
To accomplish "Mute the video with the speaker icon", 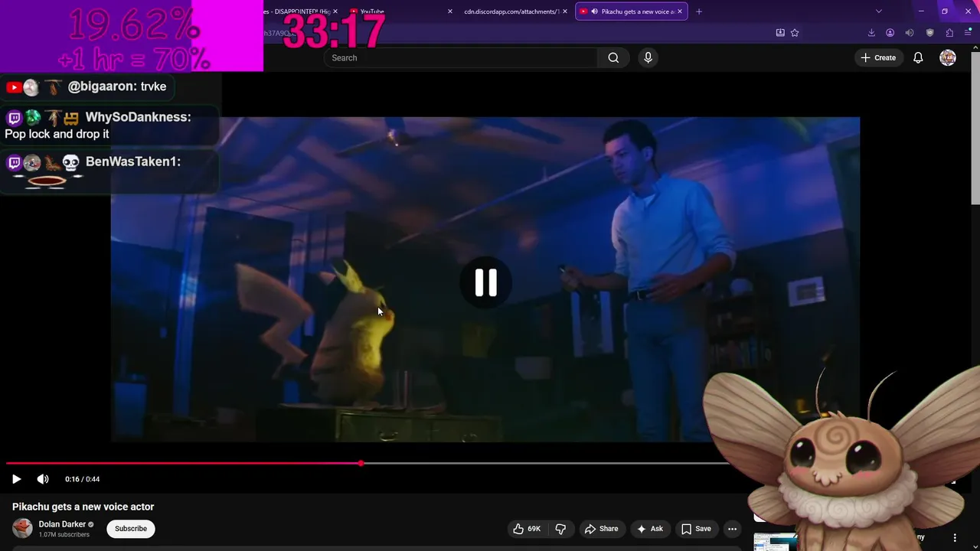I will [x=43, y=479].
